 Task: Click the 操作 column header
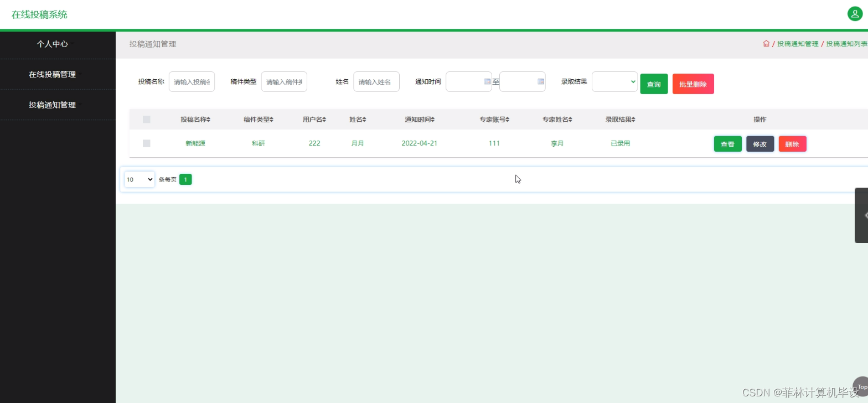(760, 120)
